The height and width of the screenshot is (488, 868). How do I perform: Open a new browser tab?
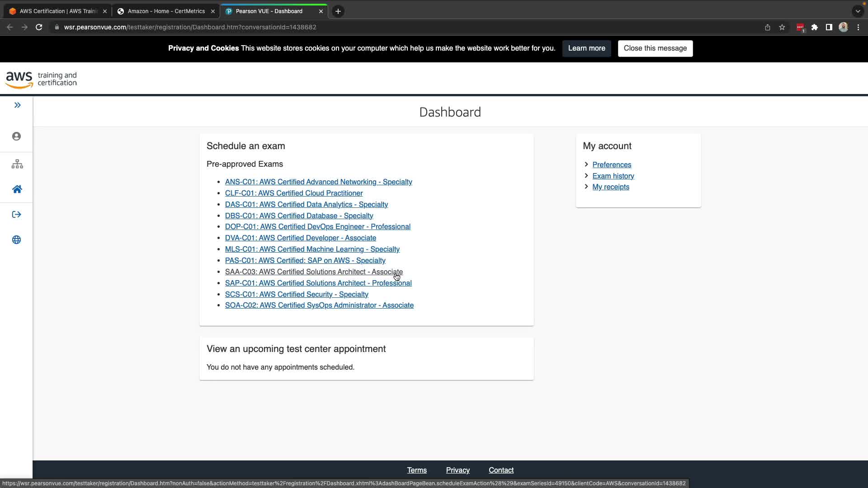tap(338, 11)
